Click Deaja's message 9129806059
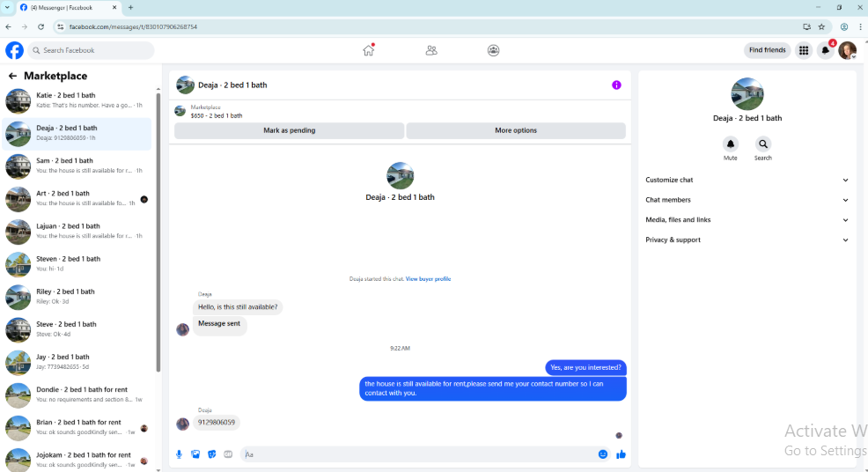The height and width of the screenshot is (472, 868). (217, 423)
